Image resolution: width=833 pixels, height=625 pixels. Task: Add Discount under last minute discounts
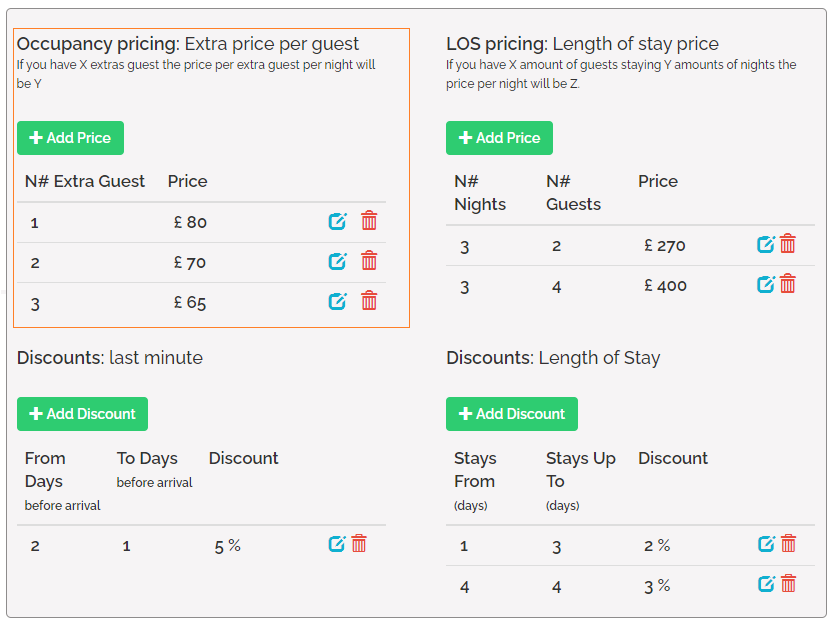82,414
